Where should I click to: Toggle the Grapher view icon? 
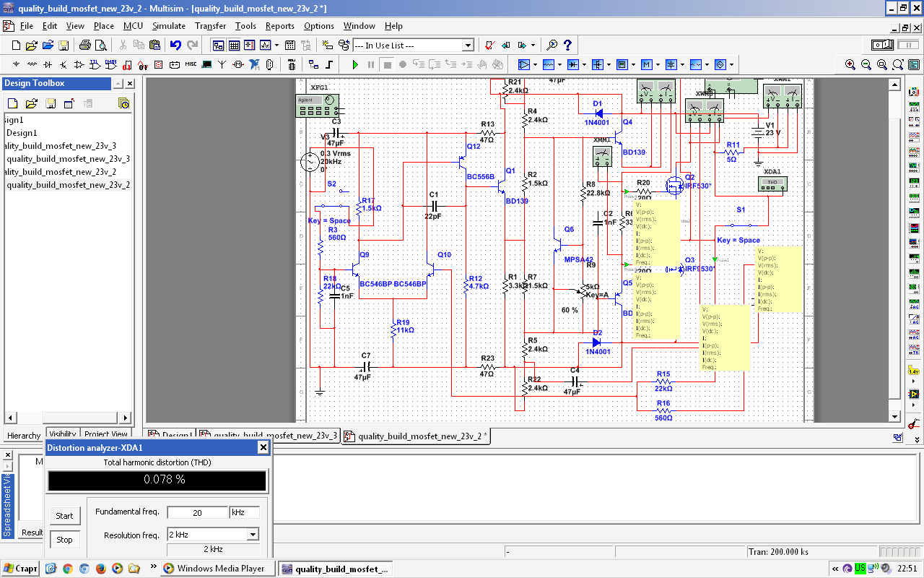point(265,46)
